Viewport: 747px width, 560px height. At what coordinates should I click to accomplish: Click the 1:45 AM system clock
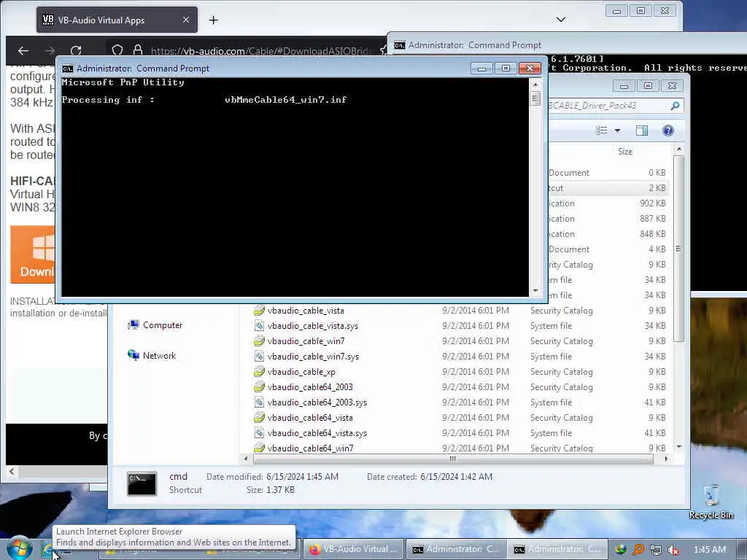point(710,550)
